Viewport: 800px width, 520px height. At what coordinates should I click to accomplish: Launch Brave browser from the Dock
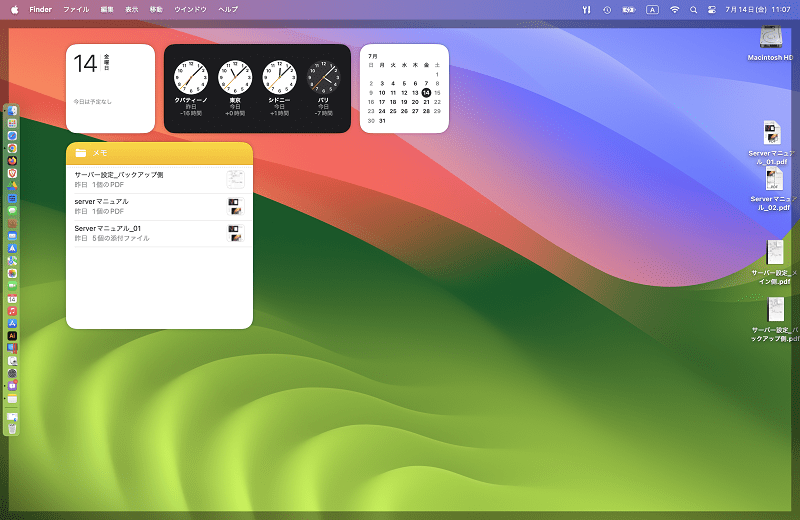(12, 173)
